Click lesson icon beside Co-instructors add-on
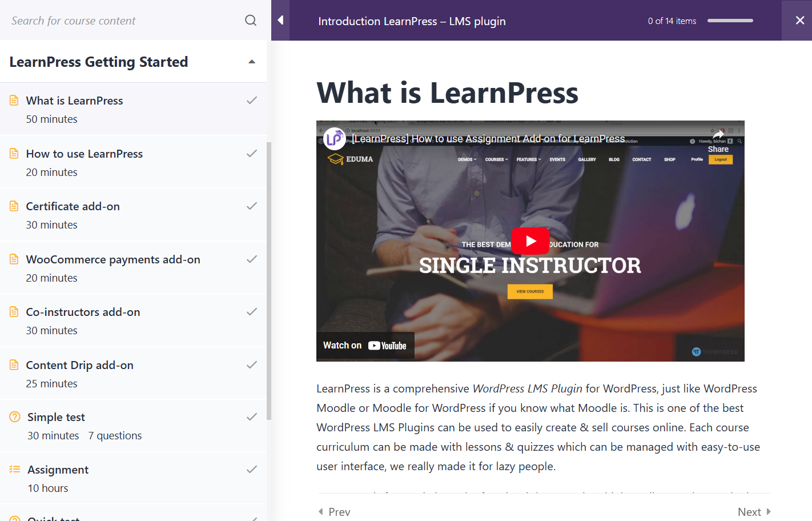The width and height of the screenshot is (812, 521). click(x=14, y=312)
